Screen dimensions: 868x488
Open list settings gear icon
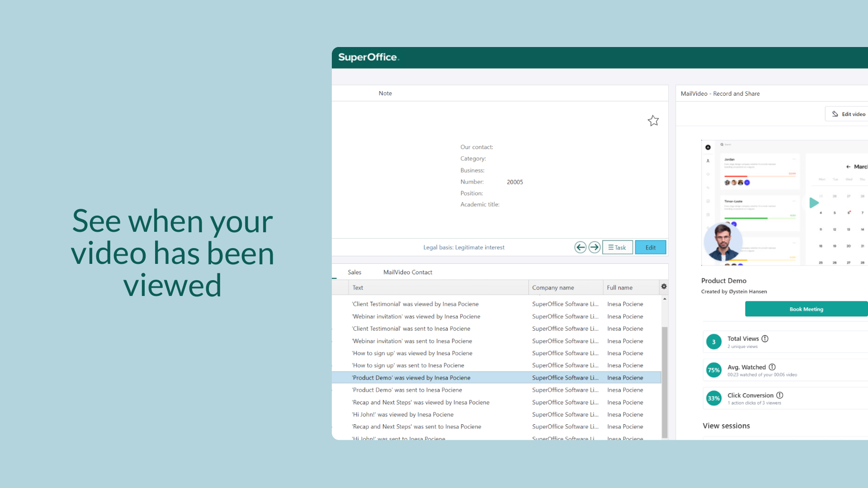coord(664,286)
